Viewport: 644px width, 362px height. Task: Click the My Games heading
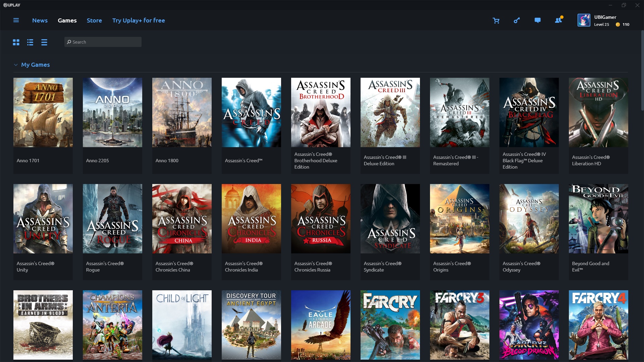[36, 65]
